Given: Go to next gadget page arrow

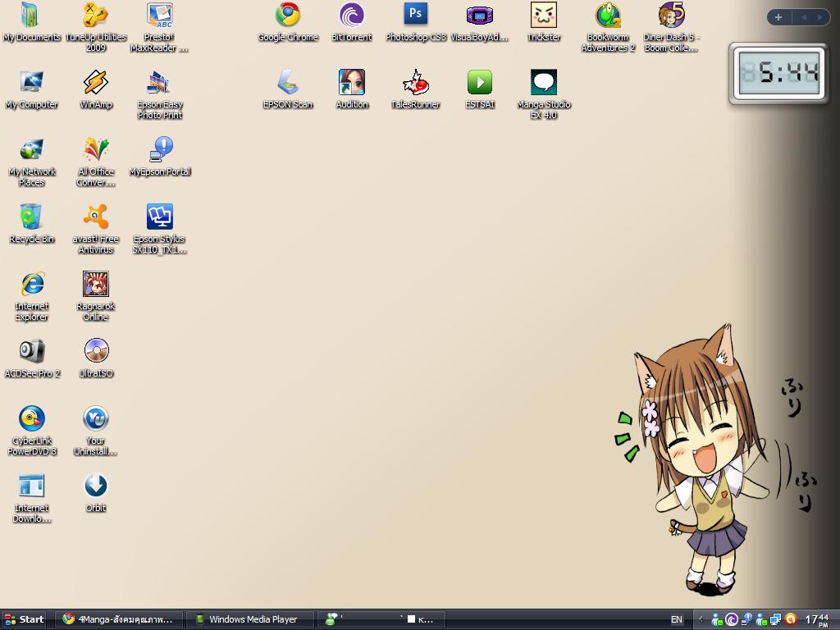Looking at the screenshot, I should [819, 17].
